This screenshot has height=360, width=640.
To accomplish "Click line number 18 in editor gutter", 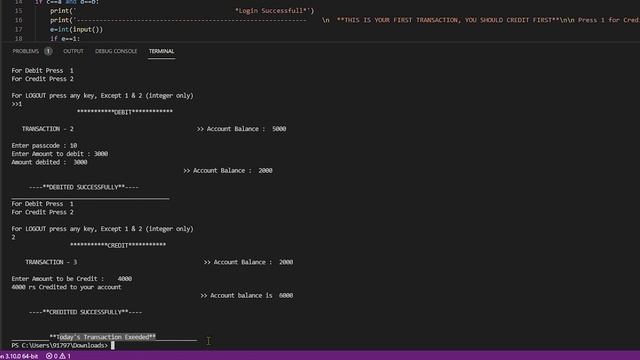I will pyautogui.click(x=18, y=38).
